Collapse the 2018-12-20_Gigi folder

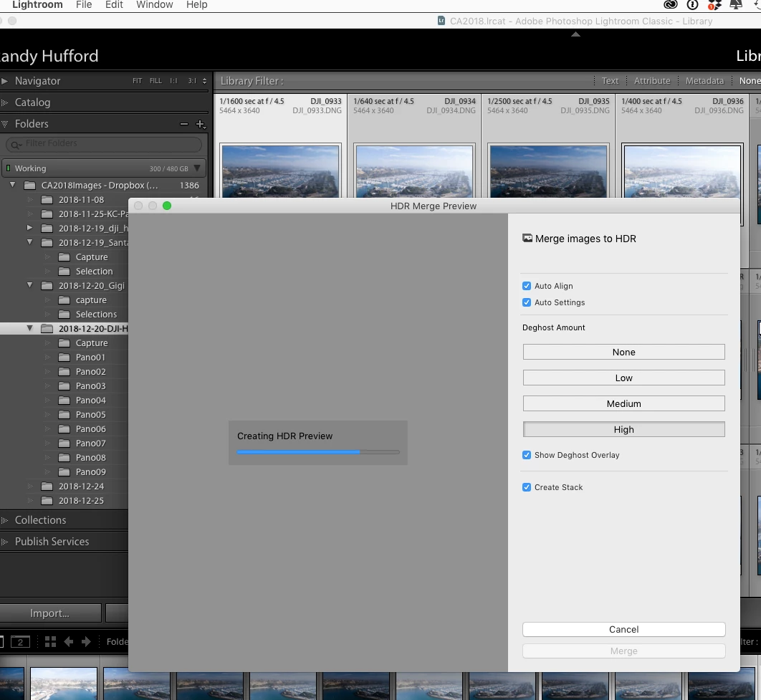[29, 285]
